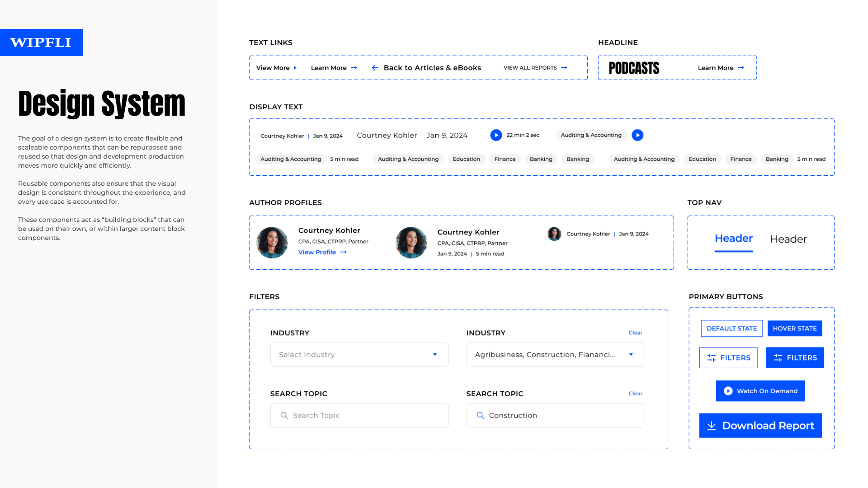Click the outlined FILTERS button with slider icon
Viewport: 868px width, 488px height.
pos(728,358)
